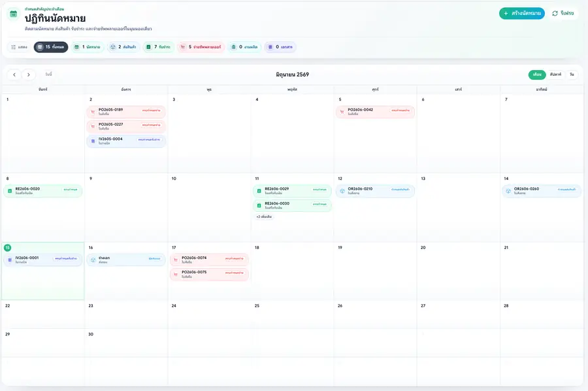Screen dimensions: 588x391
Task: Click the รีเฟรช refresh button
Action: pyautogui.click(x=563, y=14)
